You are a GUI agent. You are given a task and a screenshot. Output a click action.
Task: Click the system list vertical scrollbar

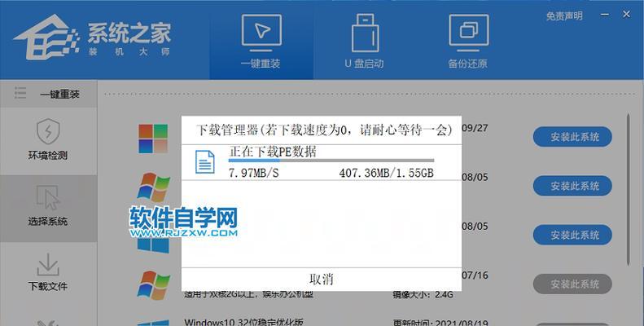(x=629, y=189)
